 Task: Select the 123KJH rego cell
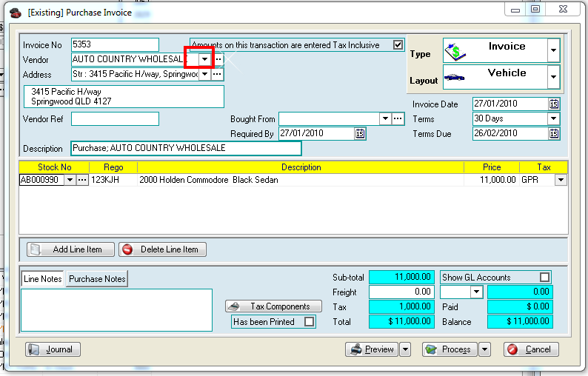[x=113, y=180]
